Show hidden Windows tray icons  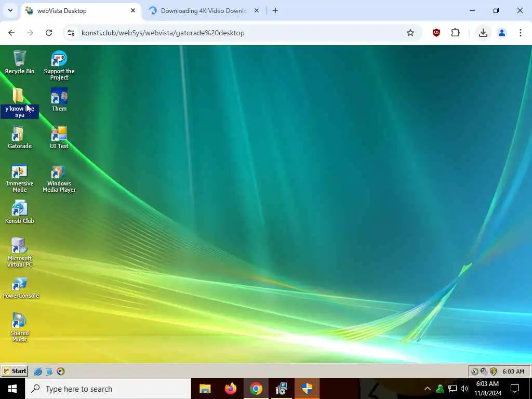[428, 389]
